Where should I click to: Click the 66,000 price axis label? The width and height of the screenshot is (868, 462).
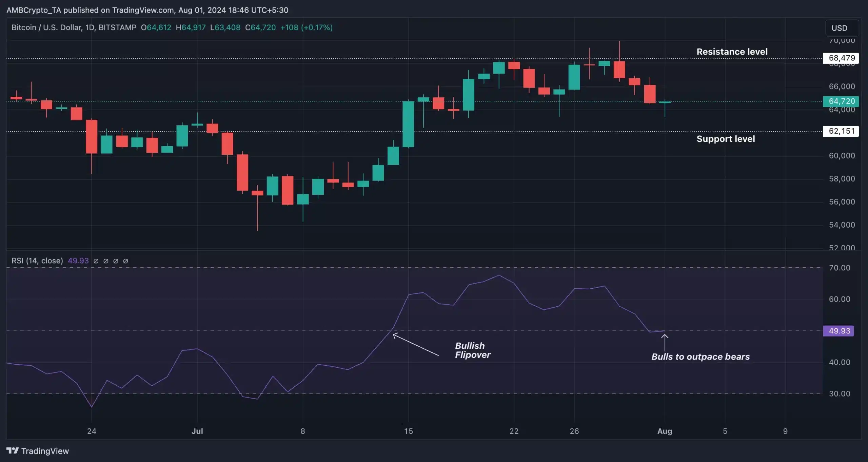tap(842, 86)
